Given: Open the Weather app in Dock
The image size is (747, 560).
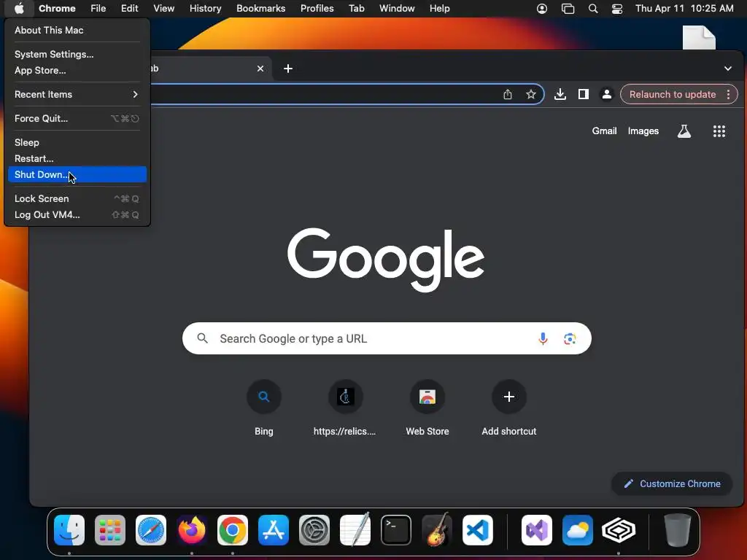Looking at the screenshot, I should tap(578, 530).
